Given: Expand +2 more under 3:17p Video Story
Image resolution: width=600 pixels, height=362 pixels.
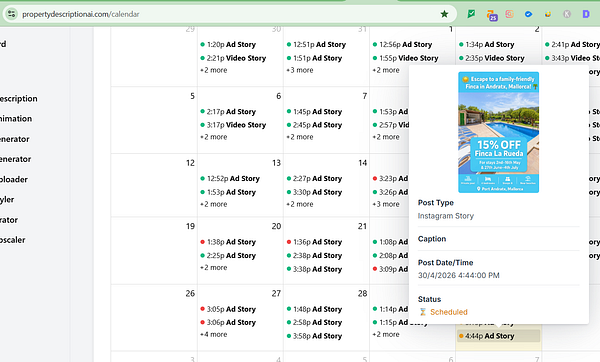Looking at the screenshot, I should coord(214,137).
